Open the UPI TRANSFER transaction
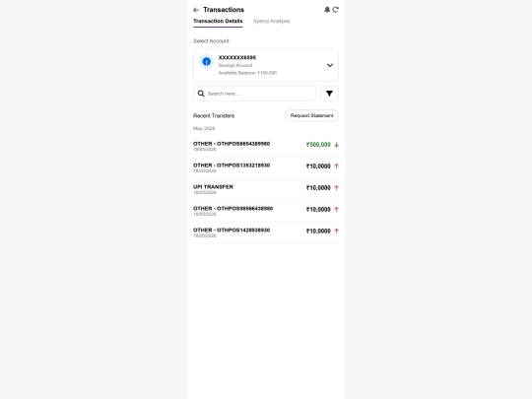Image resolution: width=532 pixels, height=399 pixels. (x=266, y=189)
